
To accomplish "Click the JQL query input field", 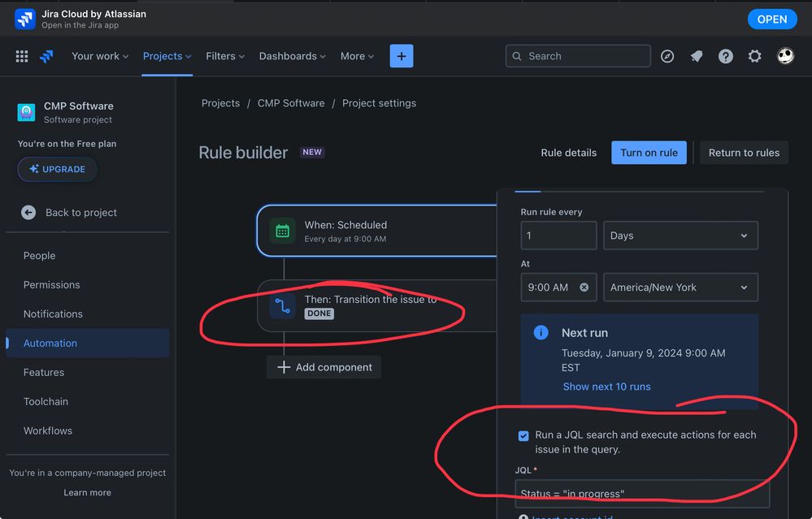I will point(641,493).
